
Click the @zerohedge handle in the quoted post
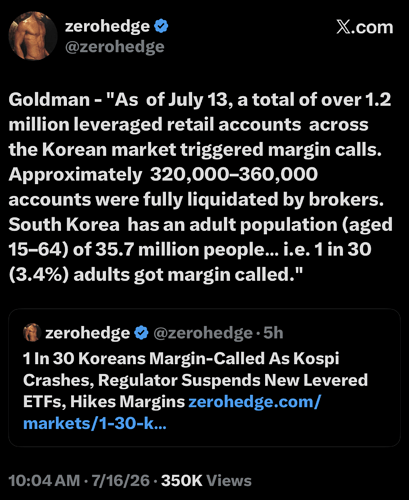click(x=203, y=333)
